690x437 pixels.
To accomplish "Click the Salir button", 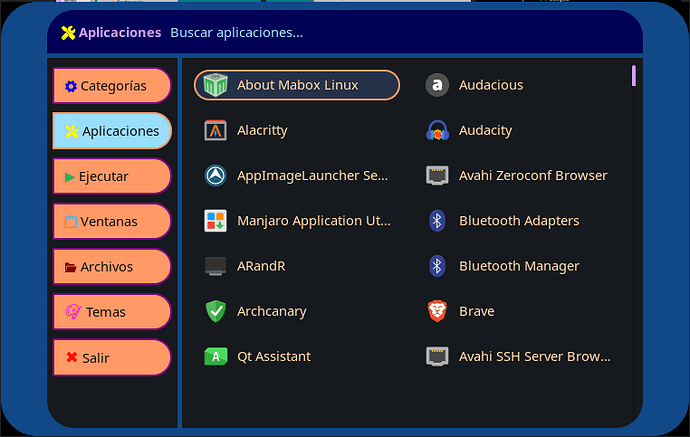I will pos(112,358).
